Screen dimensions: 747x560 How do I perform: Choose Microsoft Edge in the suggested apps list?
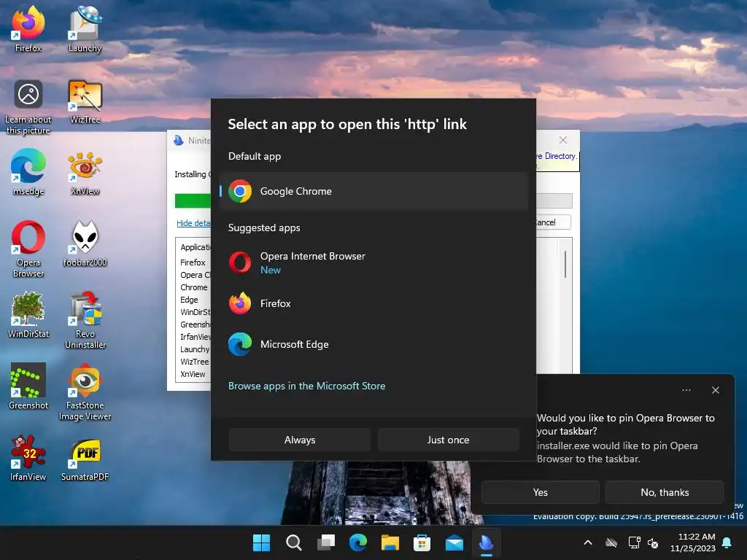374,344
